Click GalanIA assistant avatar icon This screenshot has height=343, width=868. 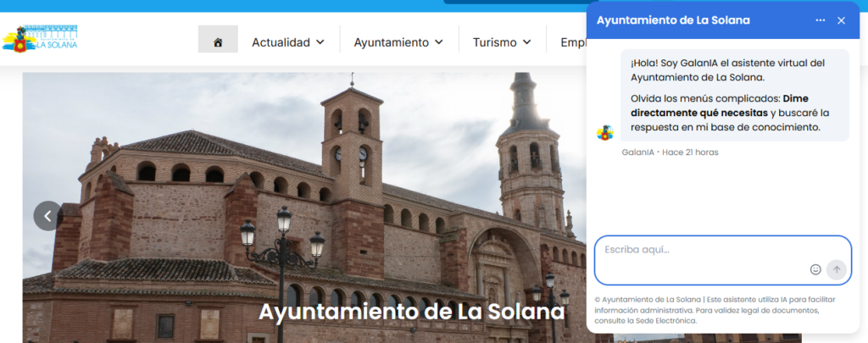(605, 133)
